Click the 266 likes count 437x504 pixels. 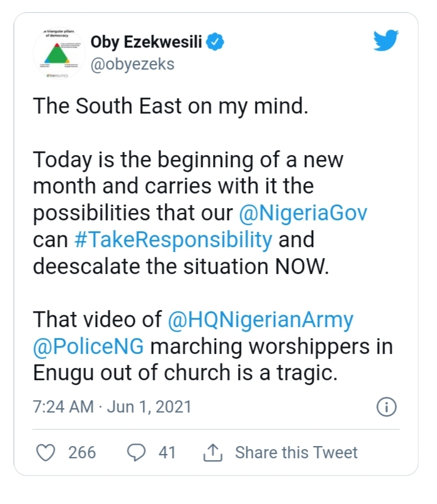[82, 452]
